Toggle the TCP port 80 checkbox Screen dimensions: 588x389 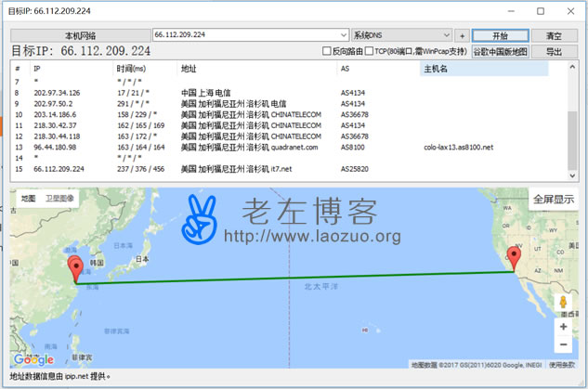(370, 51)
